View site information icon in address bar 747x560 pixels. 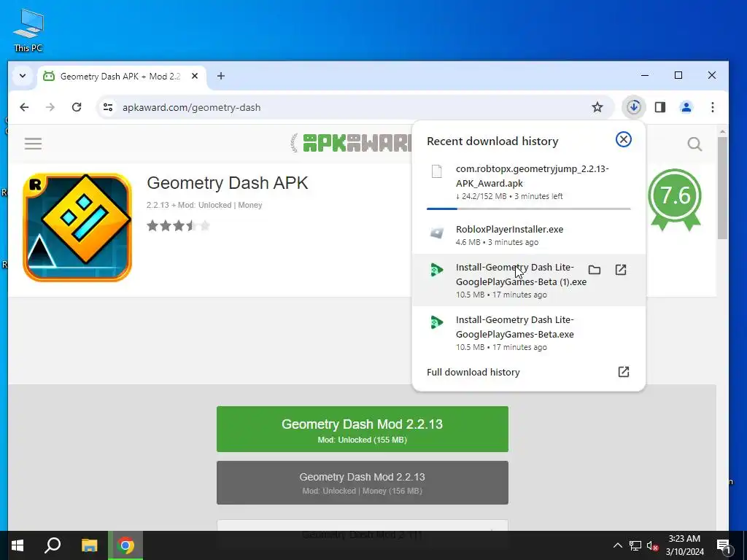108,107
